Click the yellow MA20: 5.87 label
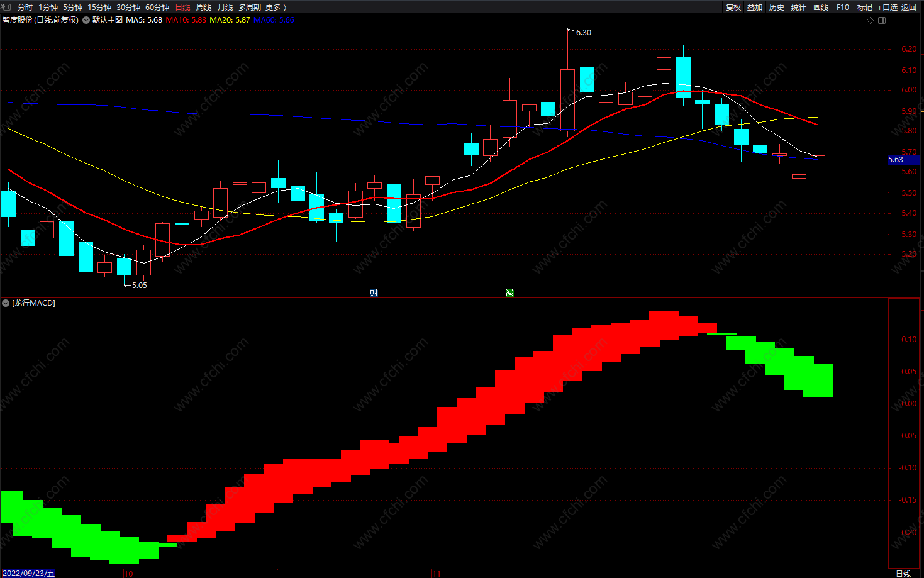Viewport: 924px width, 578px height. tap(230, 20)
